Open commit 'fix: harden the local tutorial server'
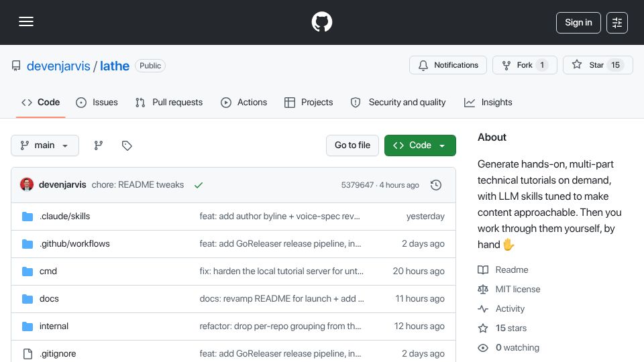The image size is (644, 362). [281, 271]
